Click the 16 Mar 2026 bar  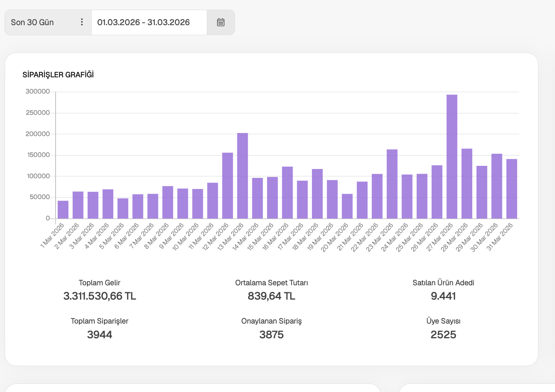[x=287, y=193]
